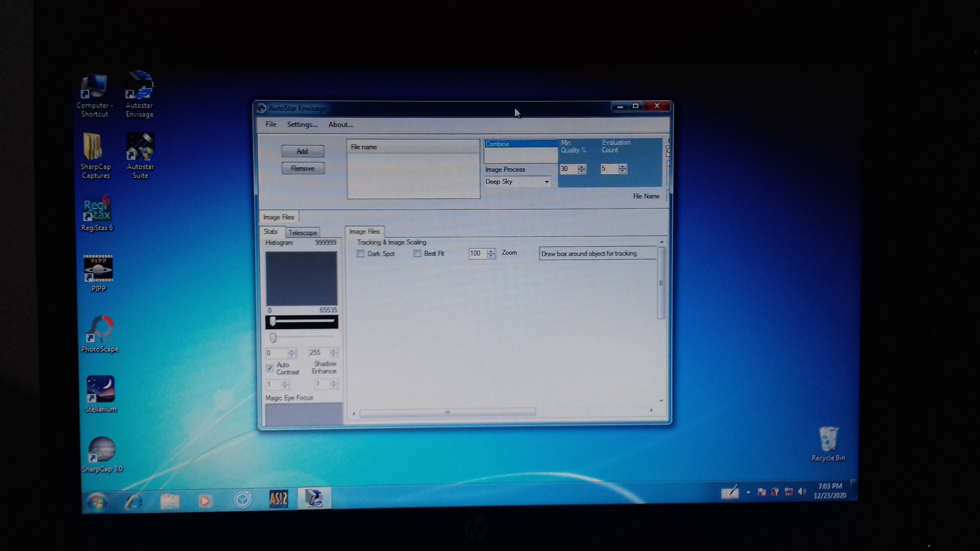Adjust the Zoom spinner arrows
Viewport: 980px width, 551px height.
[x=491, y=253]
